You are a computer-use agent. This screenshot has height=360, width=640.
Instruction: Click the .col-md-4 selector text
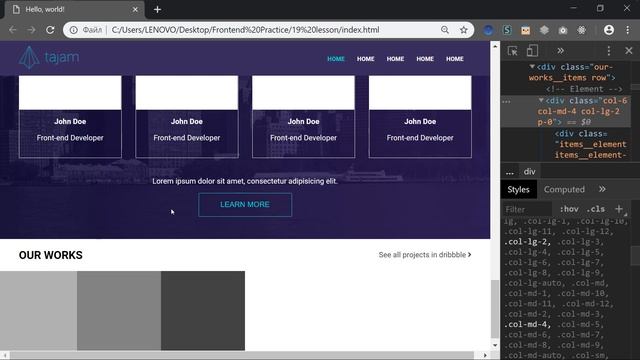[x=526, y=324]
